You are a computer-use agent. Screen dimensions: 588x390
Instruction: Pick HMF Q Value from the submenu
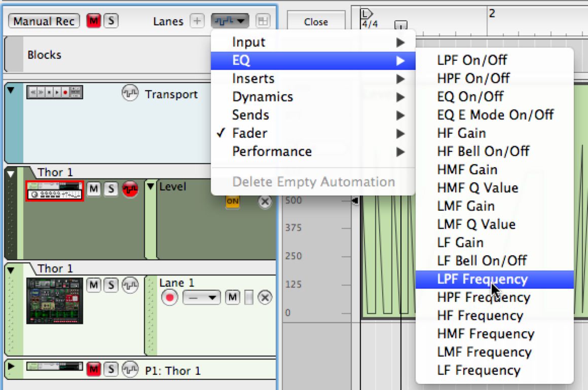pyautogui.click(x=495, y=188)
